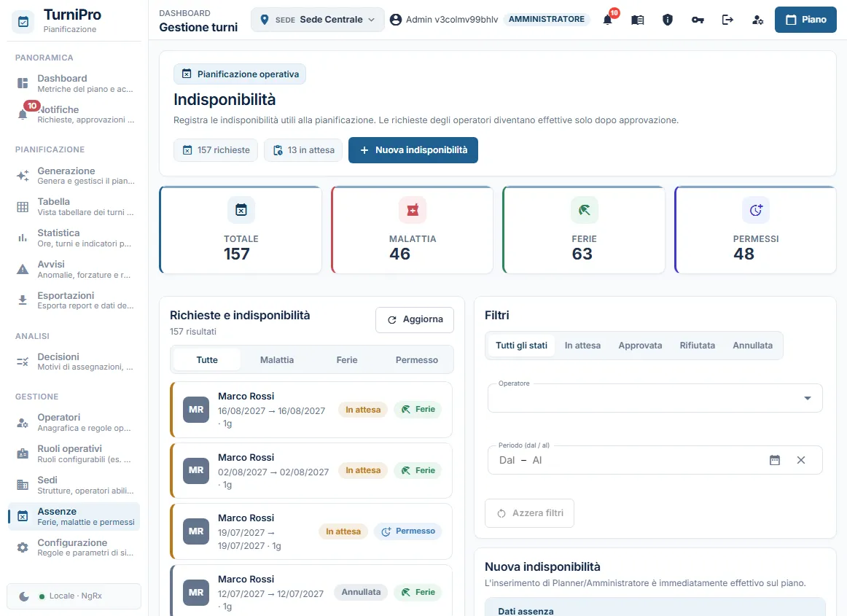Click the book icon in top bar
This screenshot has width=847, height=616.
tap(637, 20)
